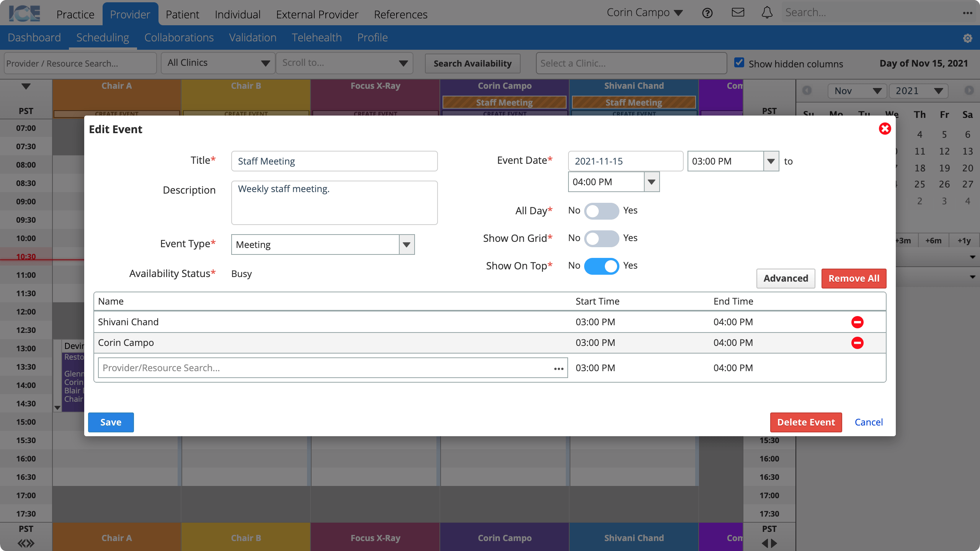
Task: Open the Nov month dropdown
Action: coord(857,91)
